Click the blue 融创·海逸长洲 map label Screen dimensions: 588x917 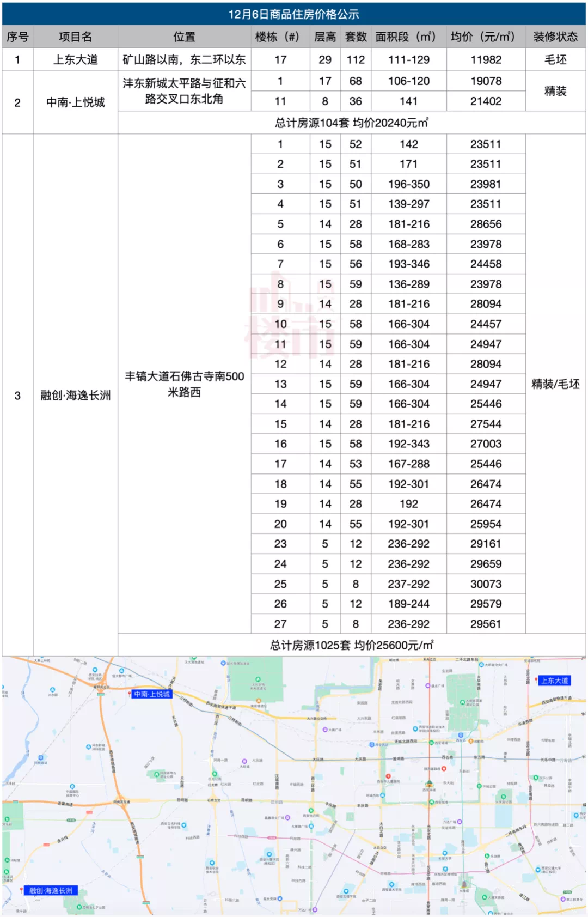tap(51, 890)
